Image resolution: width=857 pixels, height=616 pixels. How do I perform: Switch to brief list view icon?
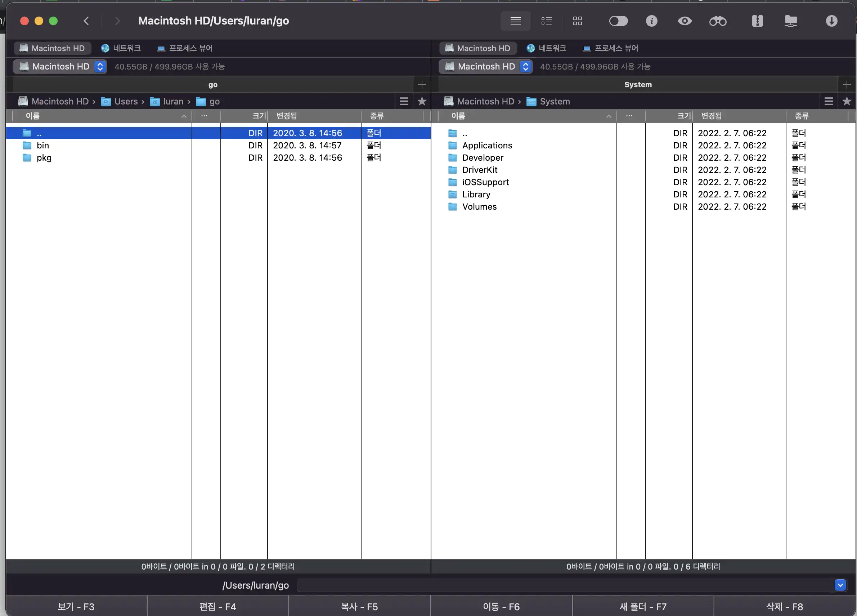[x=546, y=21]
